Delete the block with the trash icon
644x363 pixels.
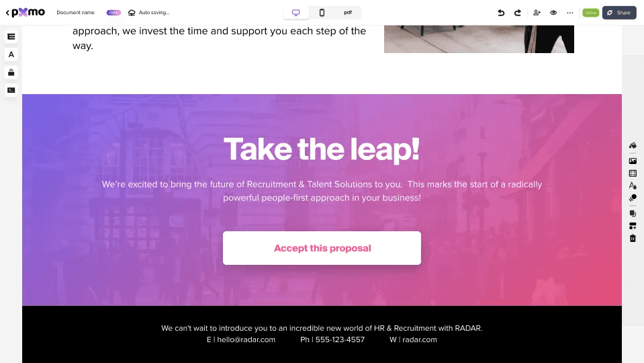633,239
